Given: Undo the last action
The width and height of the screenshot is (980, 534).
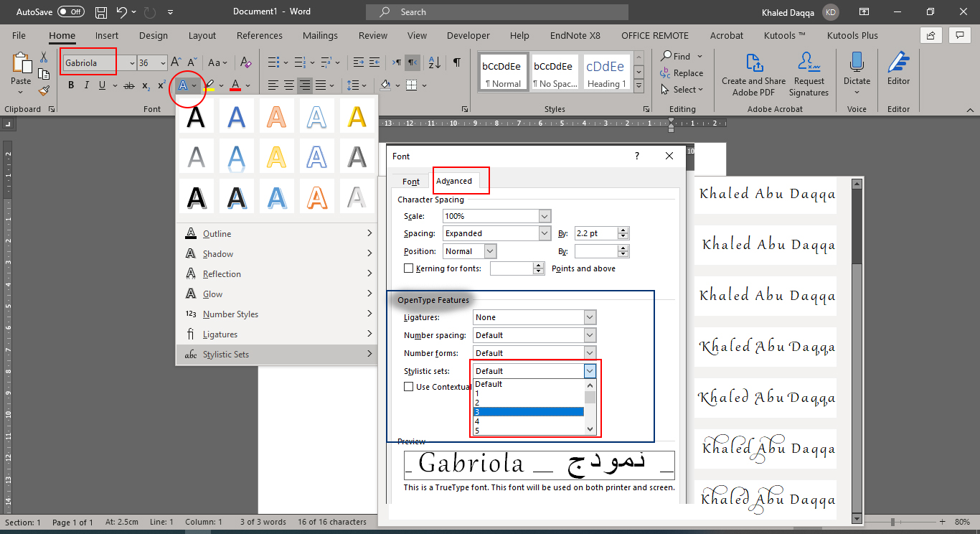Looking at the screenshot, I should pyautogui.click(x=122, y=12).
